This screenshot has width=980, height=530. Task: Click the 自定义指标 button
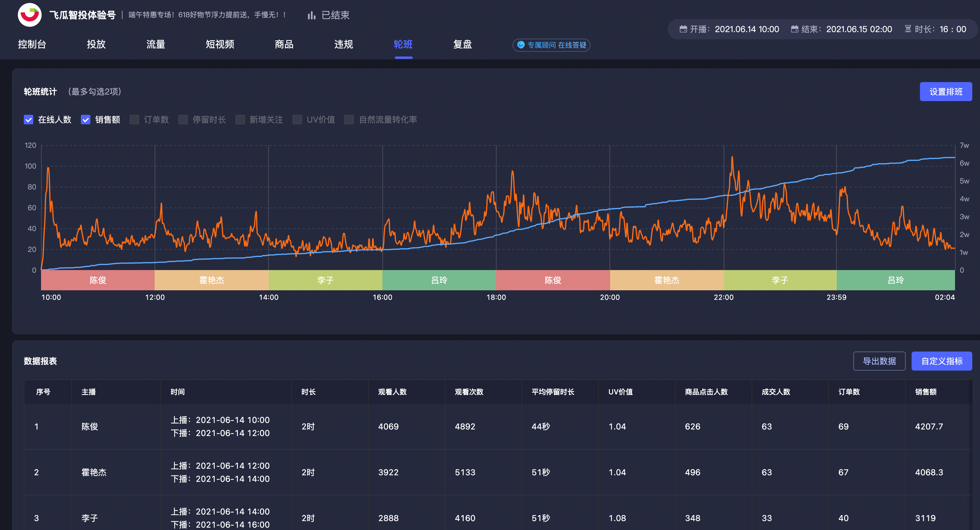point(942,361)
